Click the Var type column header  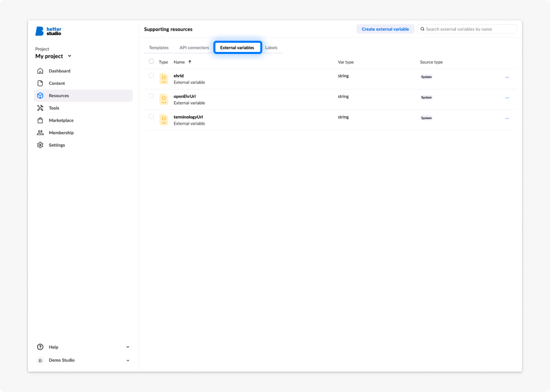[x=345, y=62]
